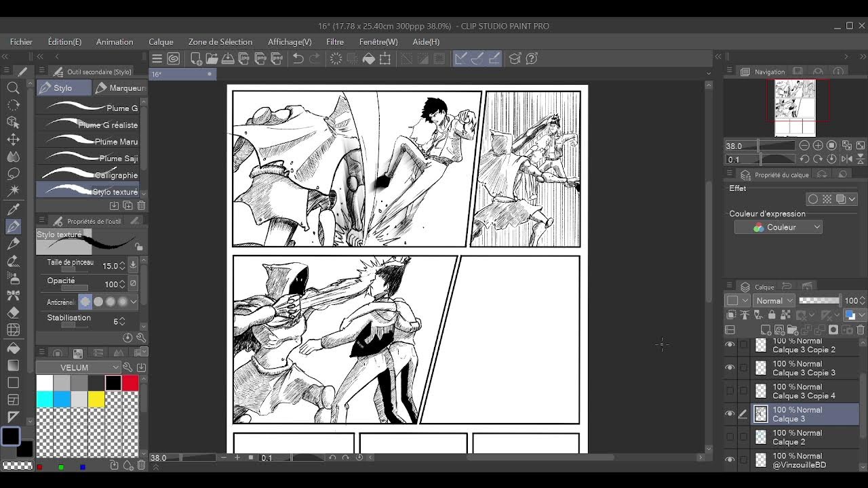Open the Édition(E) menu

pyautogui.click(x=64, y=42)
